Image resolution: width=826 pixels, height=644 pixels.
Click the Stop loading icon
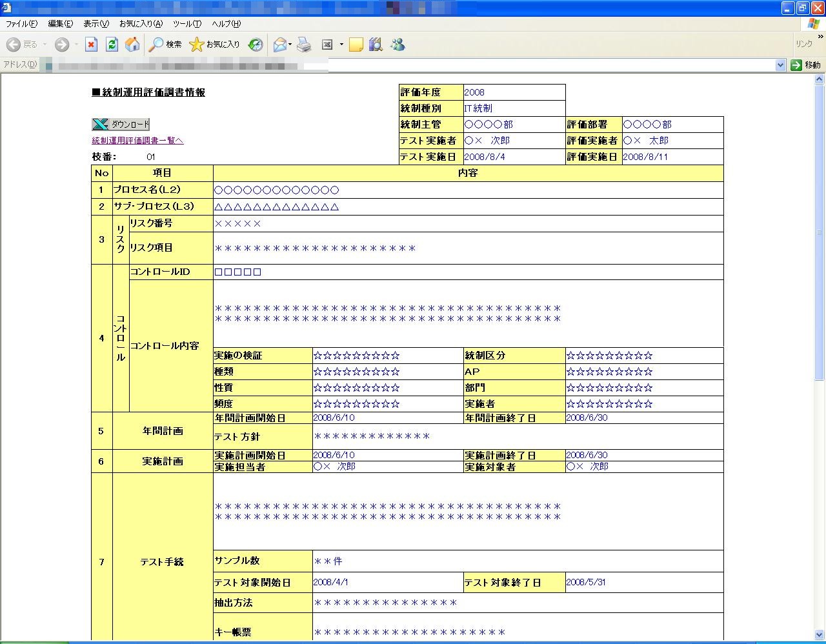[x=91, y=45]
